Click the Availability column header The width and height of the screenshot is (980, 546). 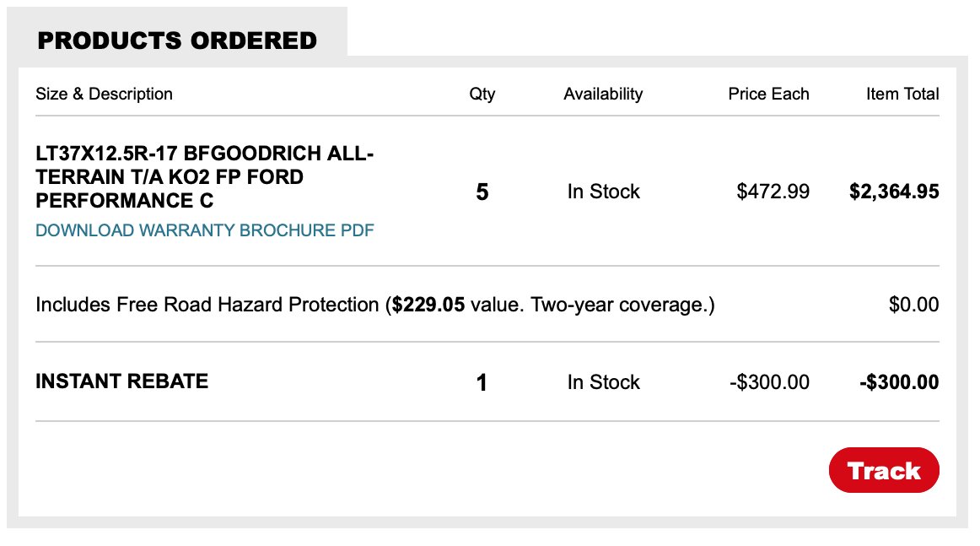(x=603, y=94)
